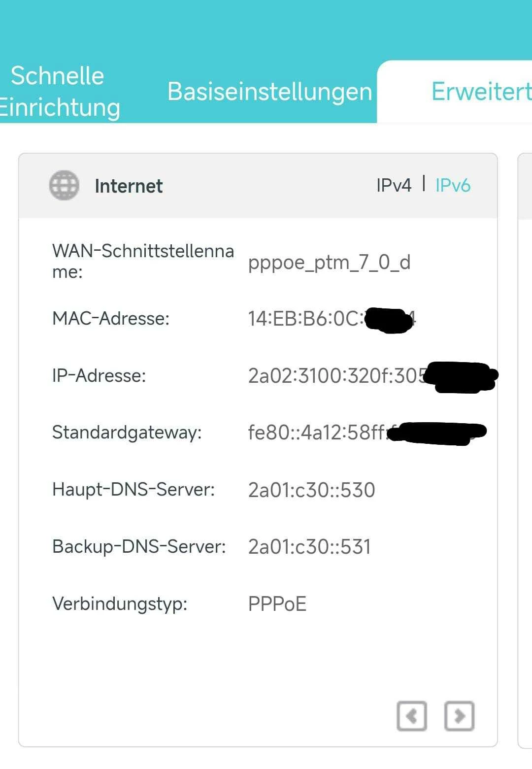Click the WAN interface name pppoe_ptm_7_0_d

(x=329, y=262)
